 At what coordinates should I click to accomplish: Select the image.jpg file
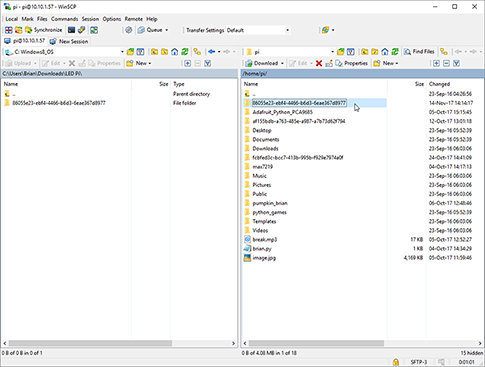tap(264, 258)
